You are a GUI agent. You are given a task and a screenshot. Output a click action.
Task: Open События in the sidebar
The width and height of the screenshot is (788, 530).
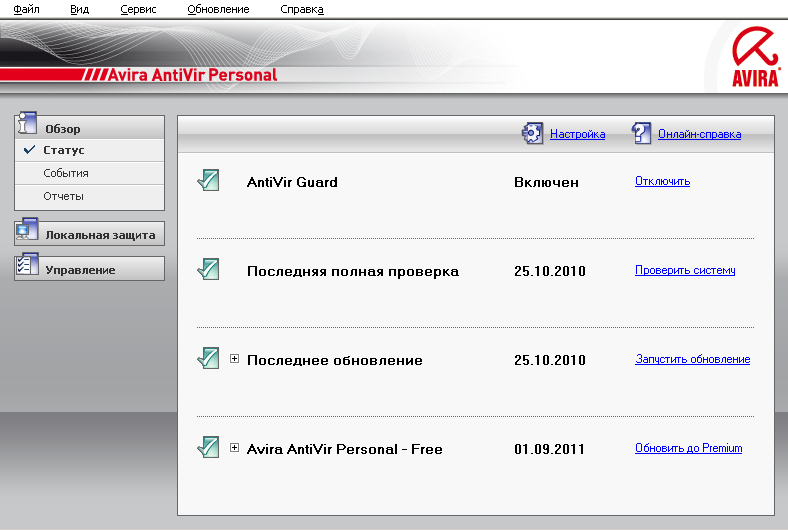[x=89, y=173]
